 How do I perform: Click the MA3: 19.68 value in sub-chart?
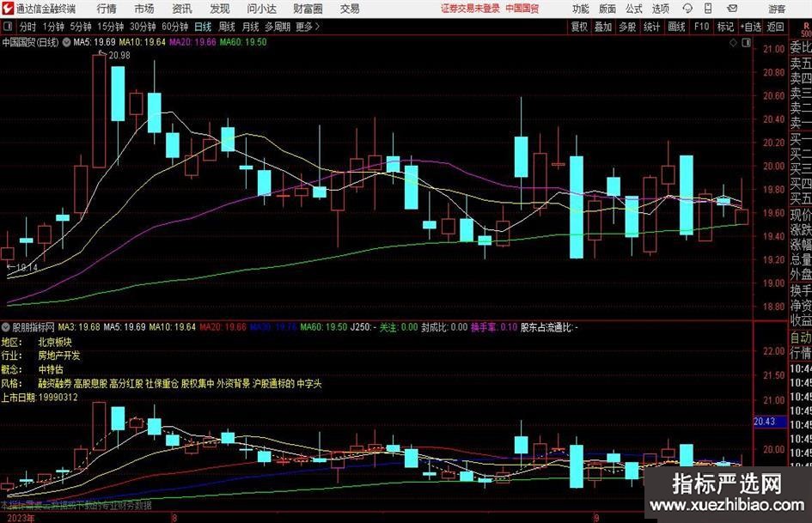click(79, 327)
